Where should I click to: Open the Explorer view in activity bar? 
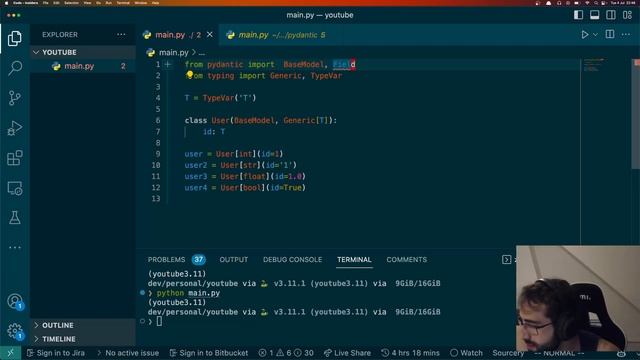(15, 38)
